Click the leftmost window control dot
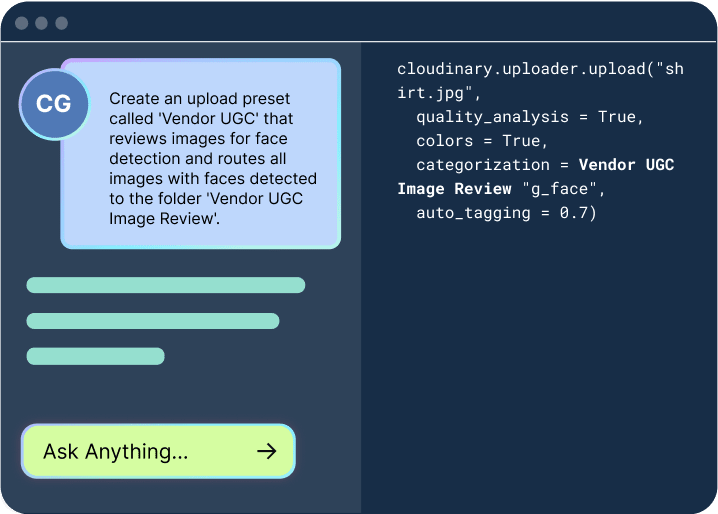The width and height of the screenshot is (718, 514). coord(21,22)
